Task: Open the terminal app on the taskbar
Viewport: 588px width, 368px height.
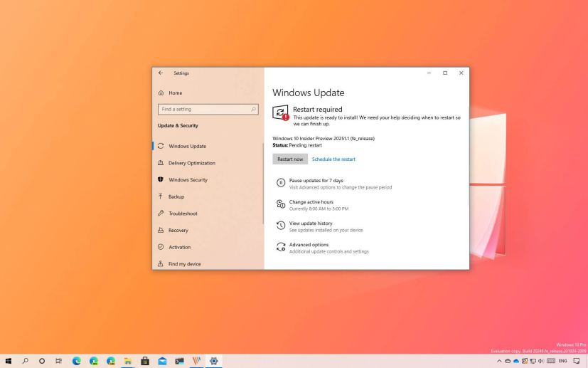Action: (x=179, y=362)
